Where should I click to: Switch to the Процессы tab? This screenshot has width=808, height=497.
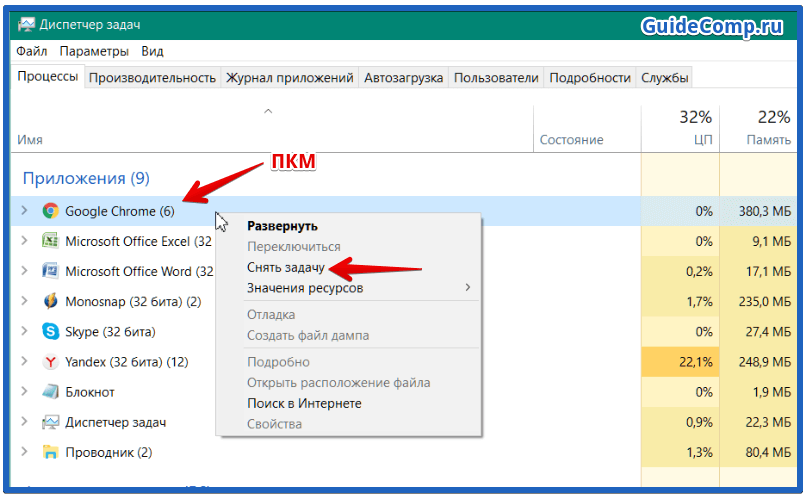pos(47,77)
